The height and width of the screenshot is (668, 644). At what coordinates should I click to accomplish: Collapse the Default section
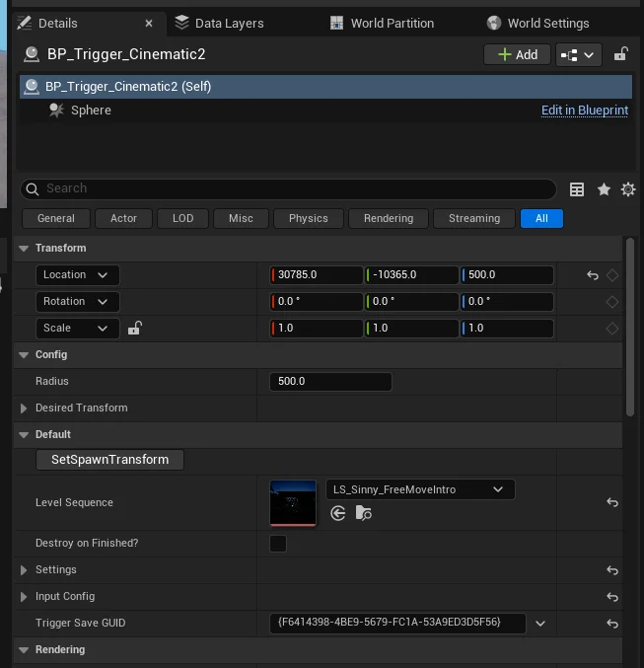(24, 435)
